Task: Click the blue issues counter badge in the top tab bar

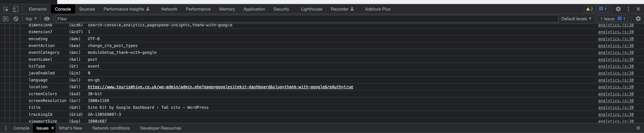Action: (603, 9)
